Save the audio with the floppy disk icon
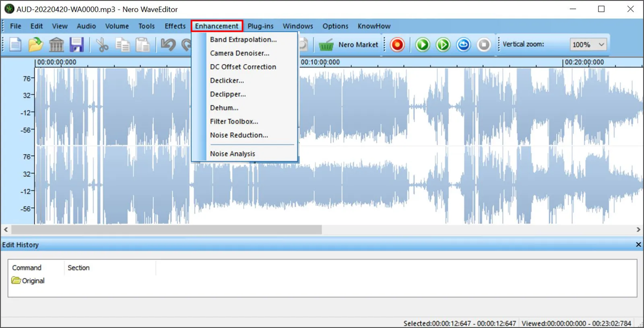Image resolution: width=644 pixels, height=328 pixels. (x=76, y=45)
